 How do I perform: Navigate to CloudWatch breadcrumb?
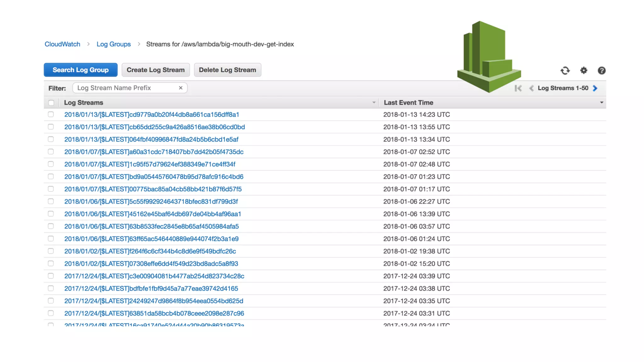[x=62, y=44]
